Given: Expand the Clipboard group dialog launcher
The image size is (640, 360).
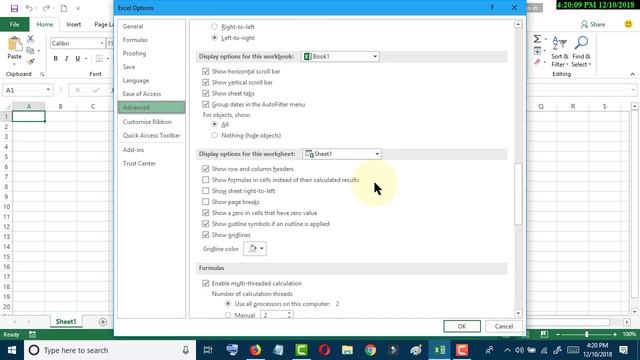Looking at the screenshot, I should click(x=42, y=74).
